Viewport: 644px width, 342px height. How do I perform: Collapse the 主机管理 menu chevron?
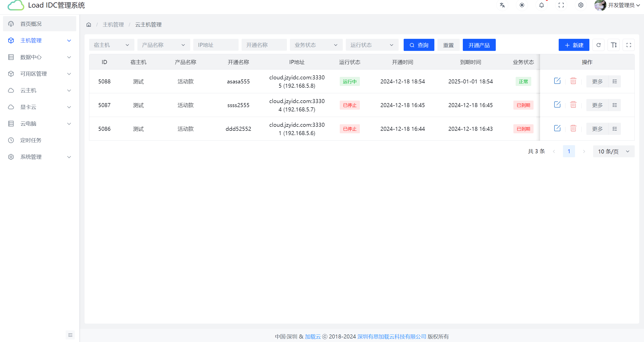[x=69, y=41]
